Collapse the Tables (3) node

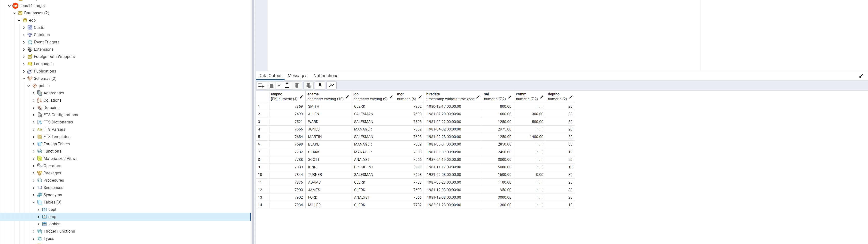point(33,202)
